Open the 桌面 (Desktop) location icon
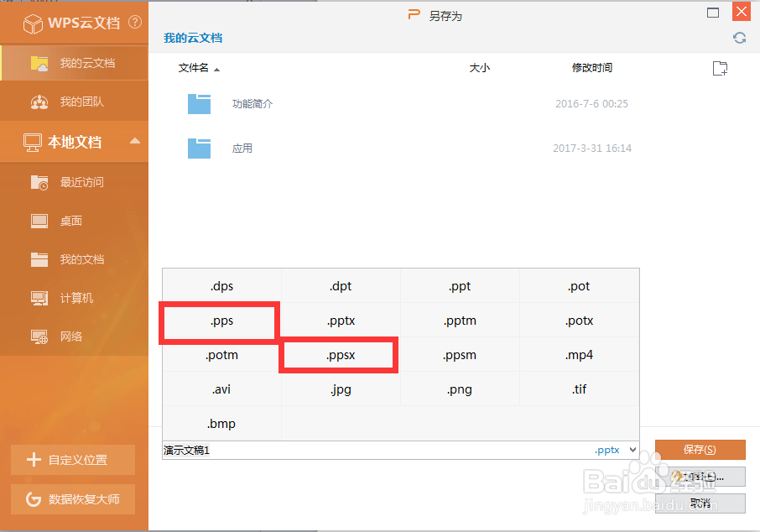The image size is (760, 532). click(x=39, y=221)
